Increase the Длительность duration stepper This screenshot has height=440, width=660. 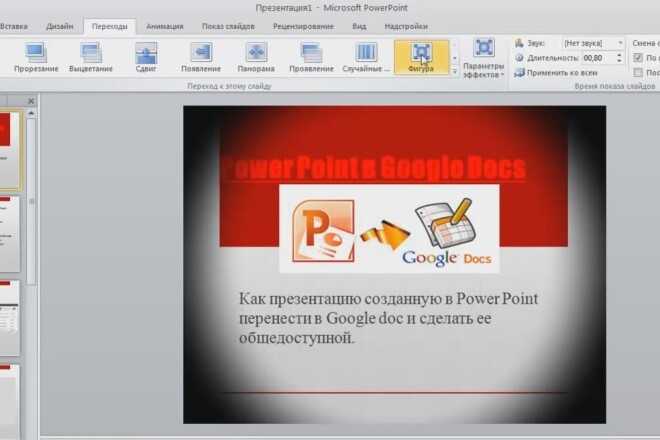619,55
